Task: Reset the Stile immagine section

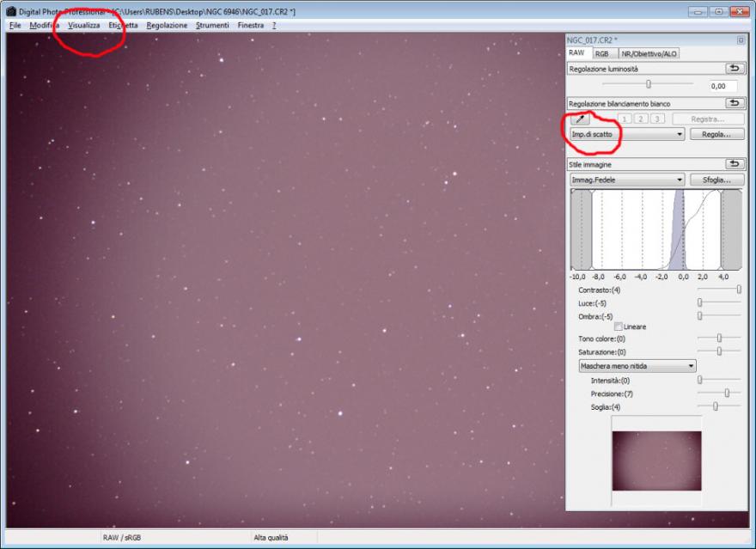Action: (x=735, y=163)
